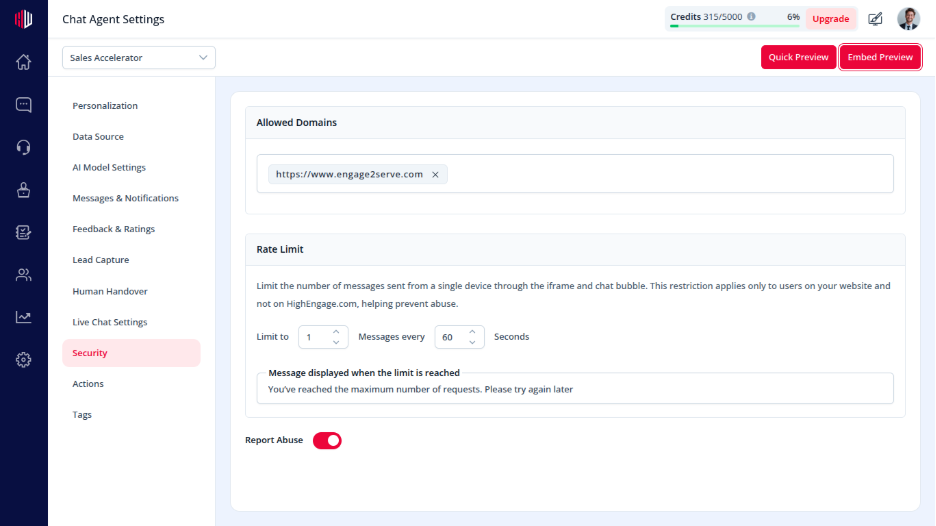The height and width of the screenshot is (526, 936).
Task: Increase the message limit count
Action: click(x=336, y=332)
